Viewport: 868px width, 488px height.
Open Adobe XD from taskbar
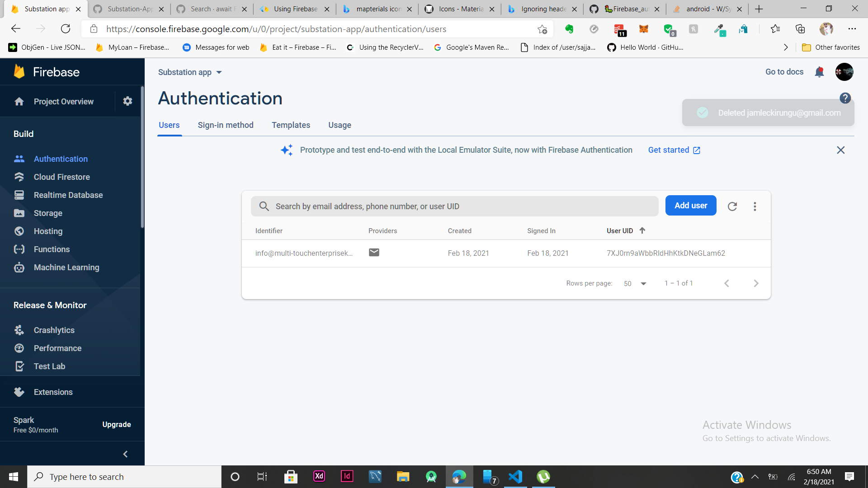319,477
